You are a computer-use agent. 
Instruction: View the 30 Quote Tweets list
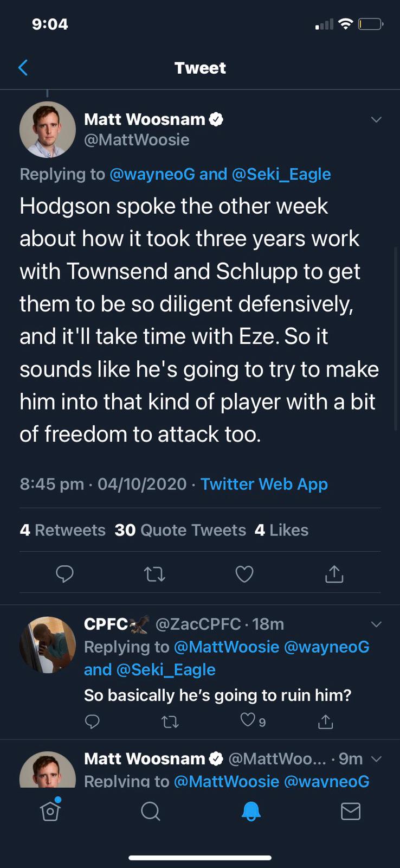(x=180, y=530)
